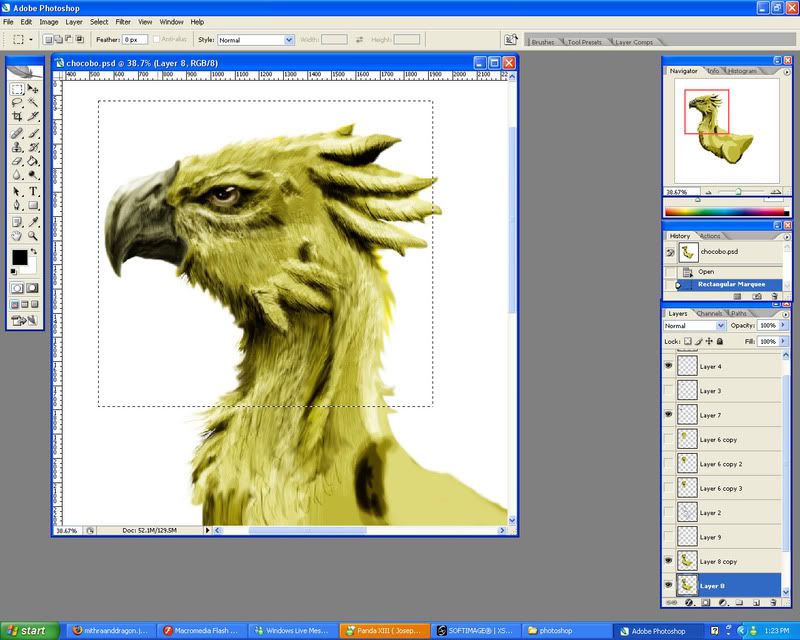Select the Type tool

(x=33, y=192)
